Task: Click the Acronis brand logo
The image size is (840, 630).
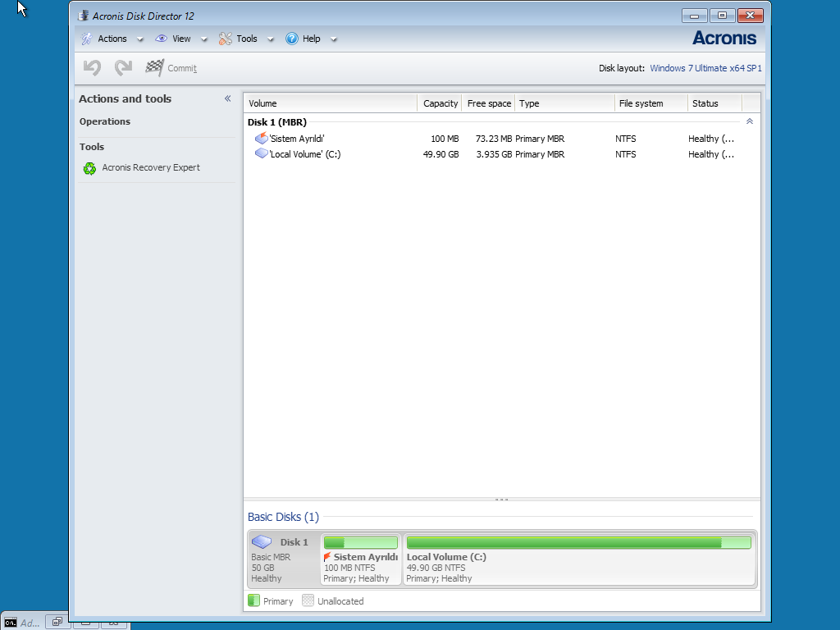Action: point(724,38)
